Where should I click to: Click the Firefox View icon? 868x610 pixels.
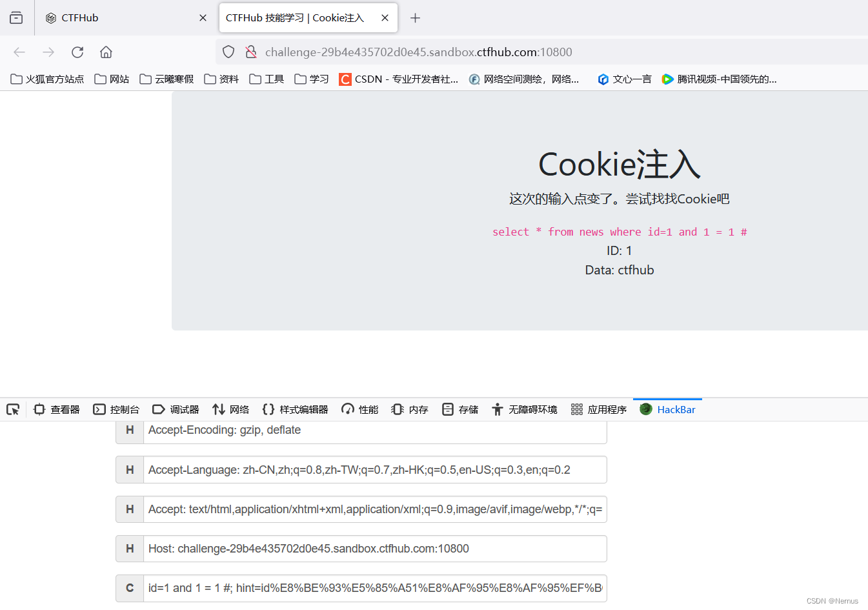(x=15, y=17)
